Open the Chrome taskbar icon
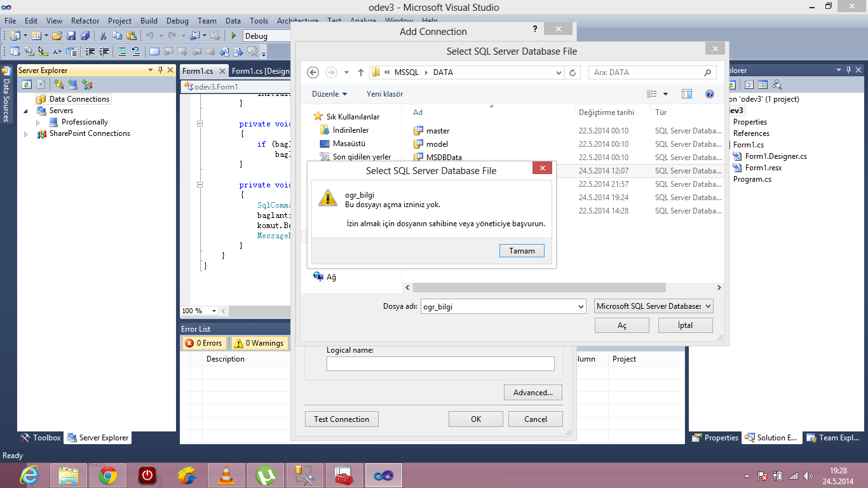868x488 pixels. tap(107, 475)
